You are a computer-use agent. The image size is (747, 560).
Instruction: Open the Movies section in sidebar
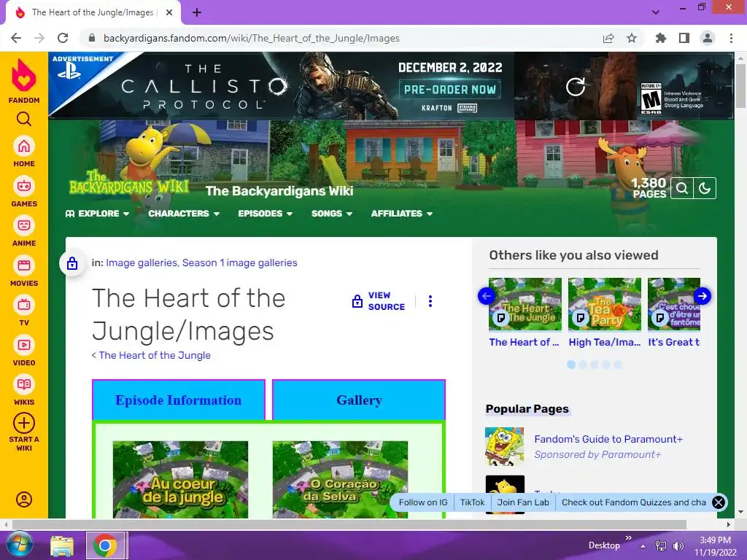pos(24,271)
